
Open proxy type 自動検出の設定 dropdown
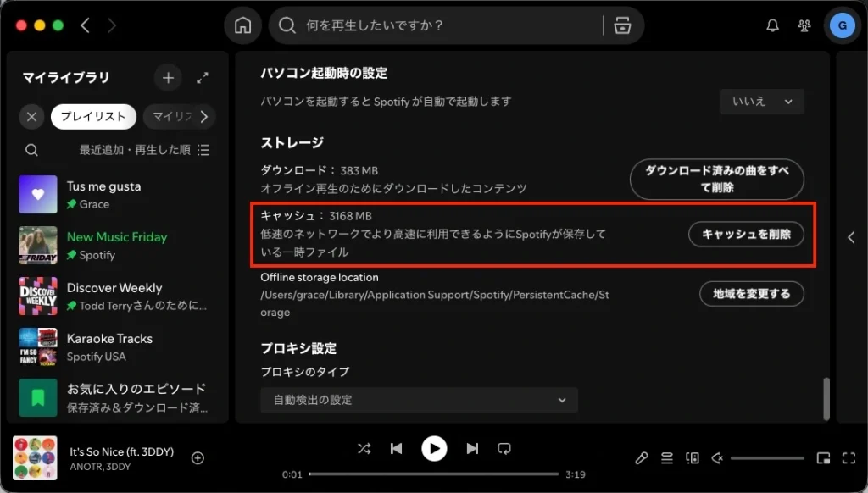click(419, 400)
